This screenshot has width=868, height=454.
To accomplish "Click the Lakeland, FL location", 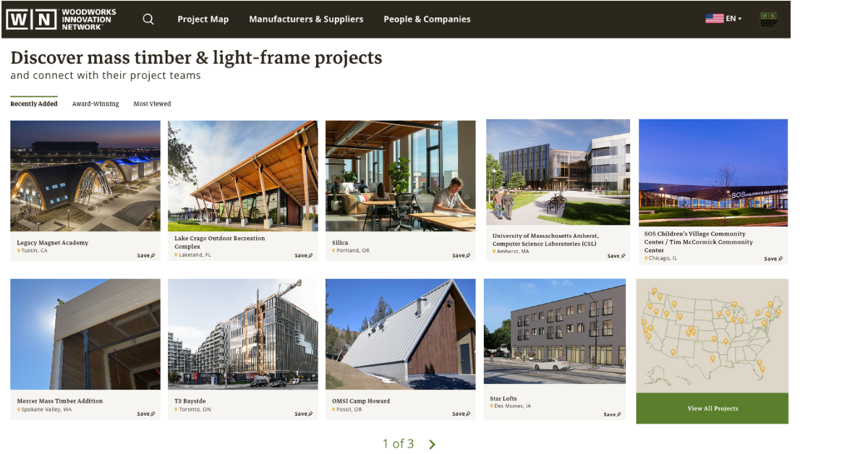I will click(193, 254).
